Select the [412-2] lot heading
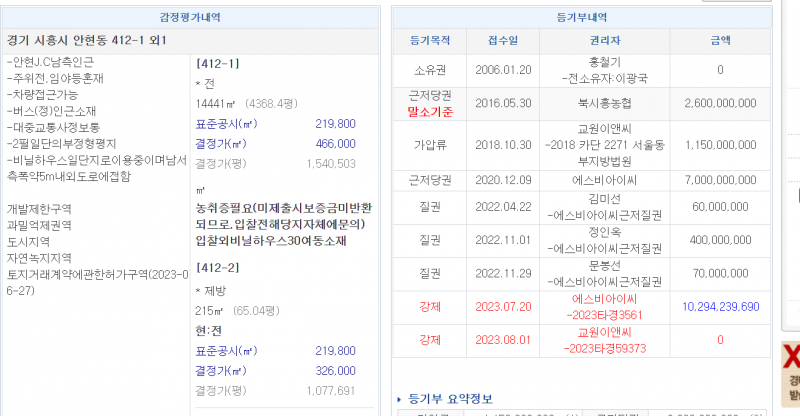This screenshot has width=800, height=416. click(x=217, y=268)
